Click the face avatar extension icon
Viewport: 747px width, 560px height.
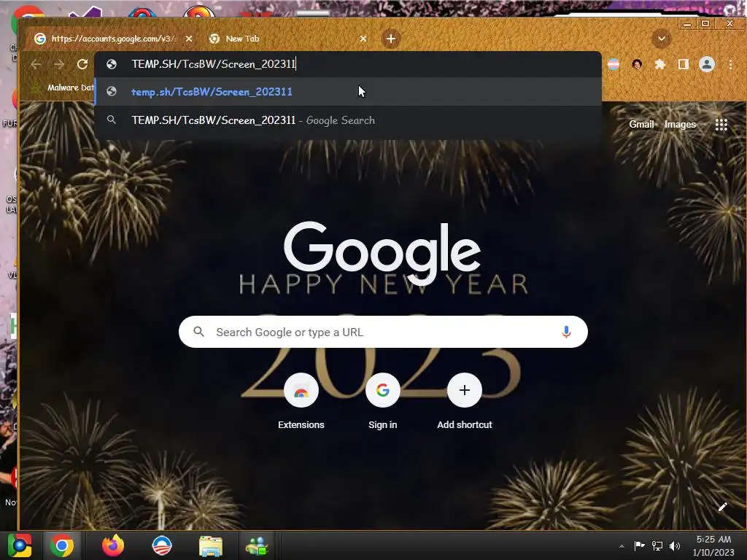tap(637, 64)
